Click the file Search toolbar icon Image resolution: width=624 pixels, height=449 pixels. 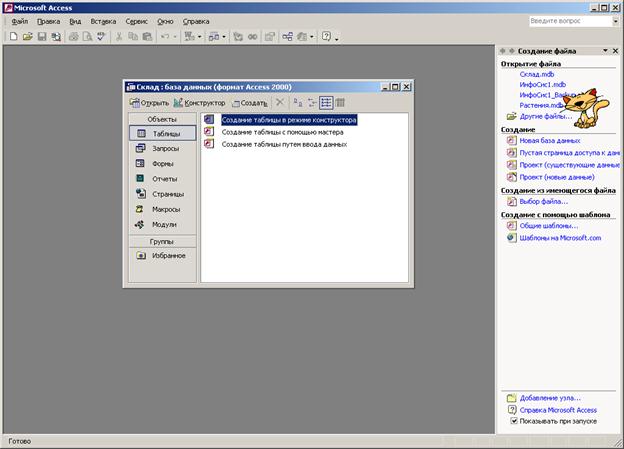point(56,37)
